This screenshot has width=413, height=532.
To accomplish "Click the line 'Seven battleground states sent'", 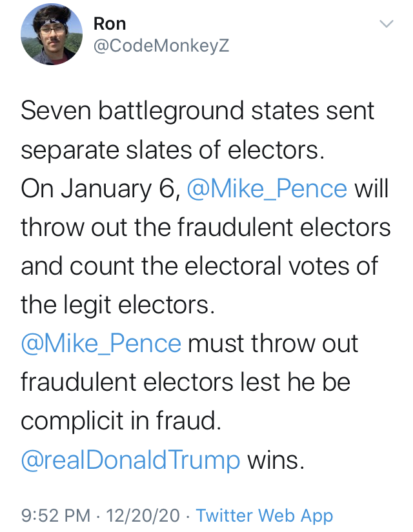I will point(197,111).
